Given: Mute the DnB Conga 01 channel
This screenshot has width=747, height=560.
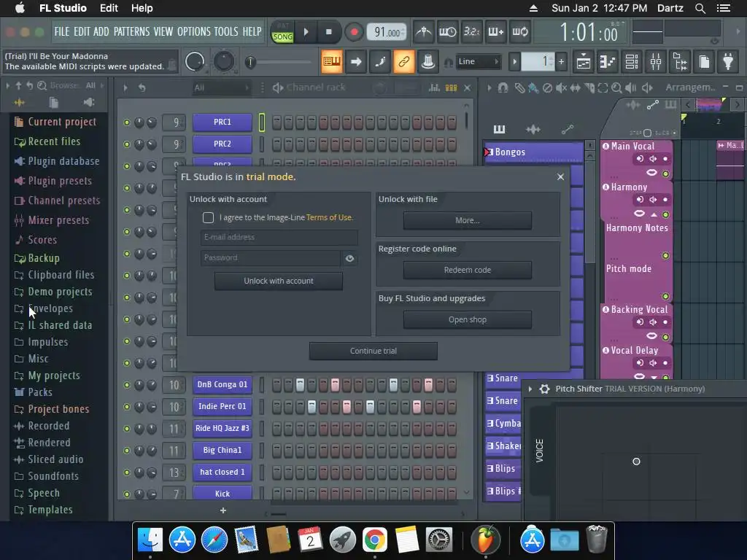Looking at the screenshot, I should [x=127, y=385].
